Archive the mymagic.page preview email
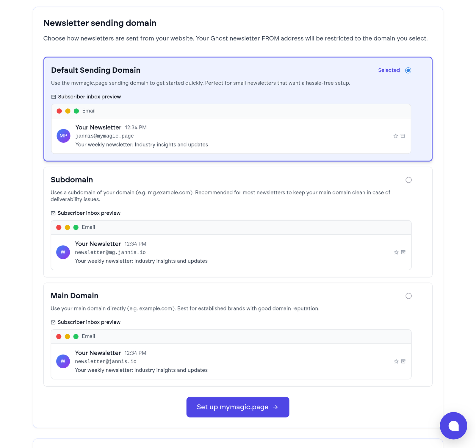Image resolution: width=476 pixels, height=448 pixels. coord(403,136)
